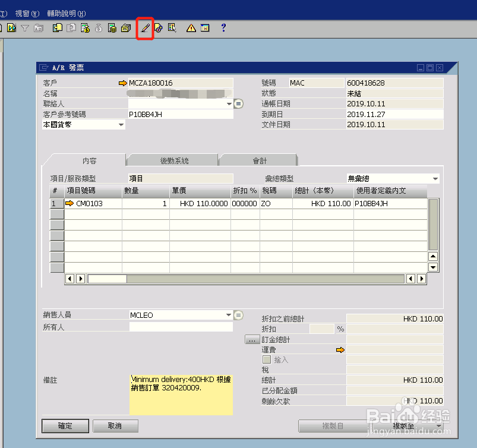The width and height of the screenshot is (477, 448).
Task: Click the warning triangle messages icon
Action: pyautogui.click(x=191, y=28)
